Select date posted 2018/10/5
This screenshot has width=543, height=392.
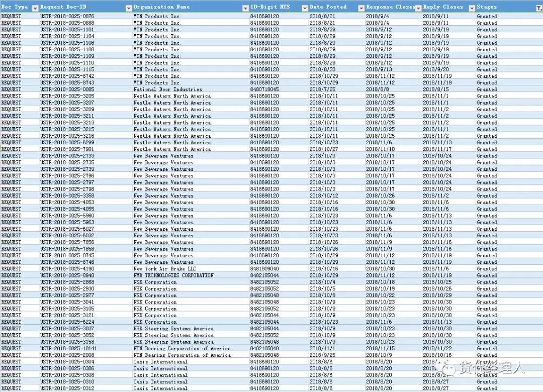(x=322, y=289)
